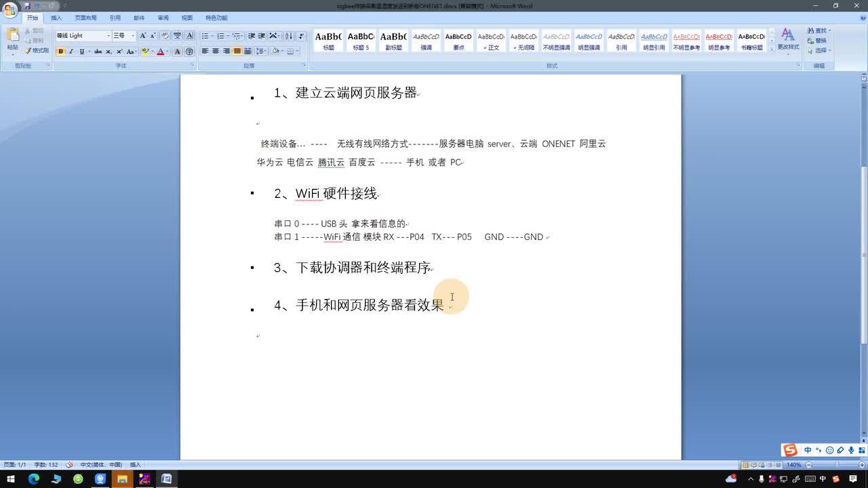868x488 pixels.
Task: Open the 视图 ribbon tab
Action: (x=187, y=18)
